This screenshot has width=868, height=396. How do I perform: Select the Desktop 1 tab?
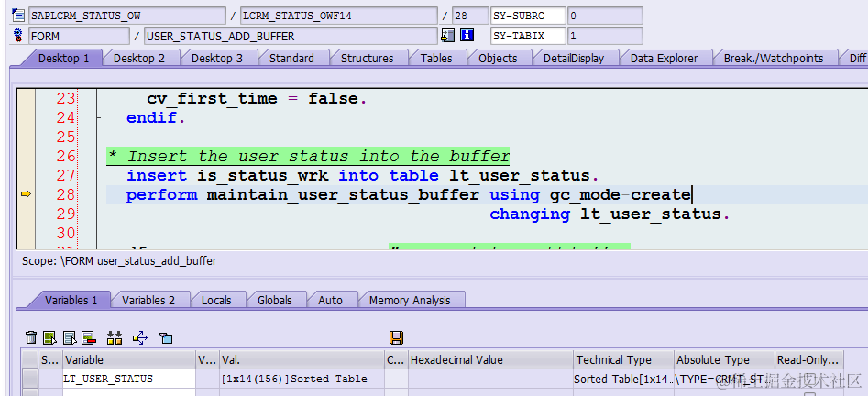pos(63,58)
